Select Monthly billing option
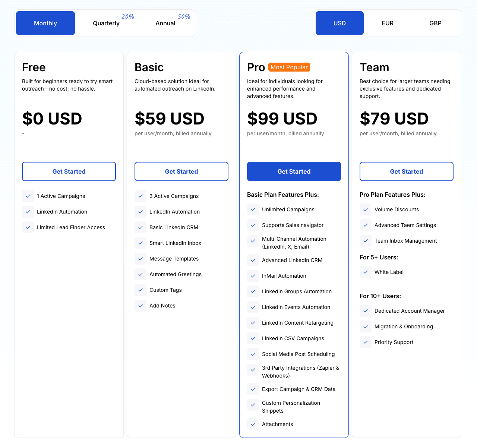The height and width of the screenshot is (448, 477). coord(45,23)
